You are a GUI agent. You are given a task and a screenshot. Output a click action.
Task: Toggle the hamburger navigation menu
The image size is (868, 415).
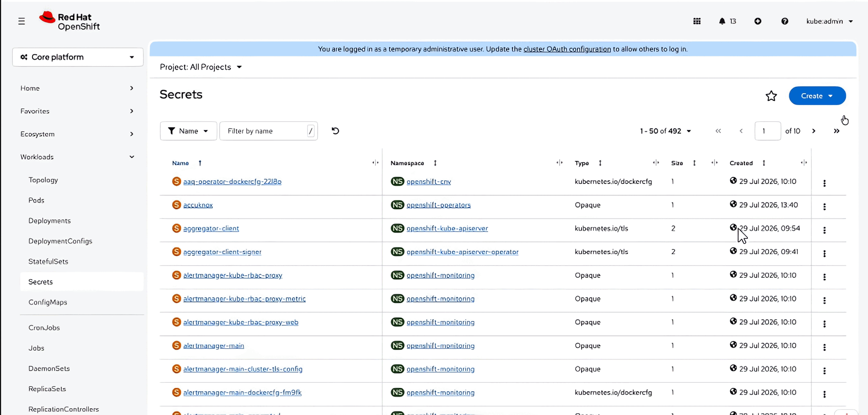tap(22, 21)
